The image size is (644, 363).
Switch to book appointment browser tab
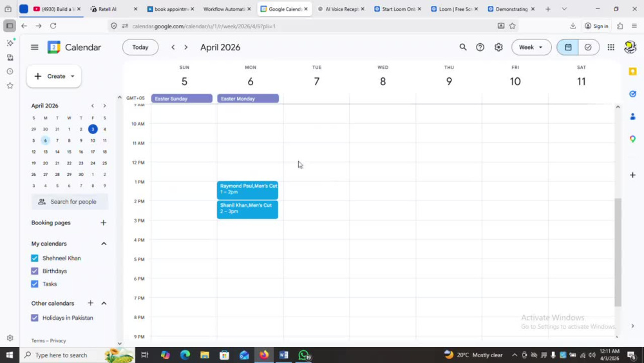(170, 9)
